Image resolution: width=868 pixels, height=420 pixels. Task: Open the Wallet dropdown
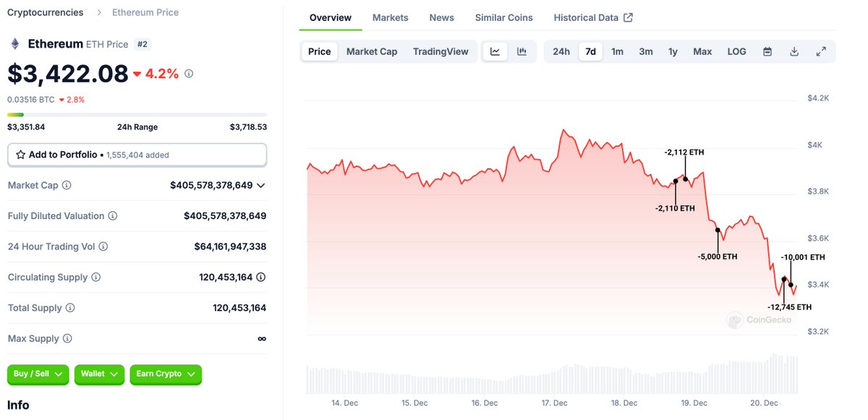point(99,374)
